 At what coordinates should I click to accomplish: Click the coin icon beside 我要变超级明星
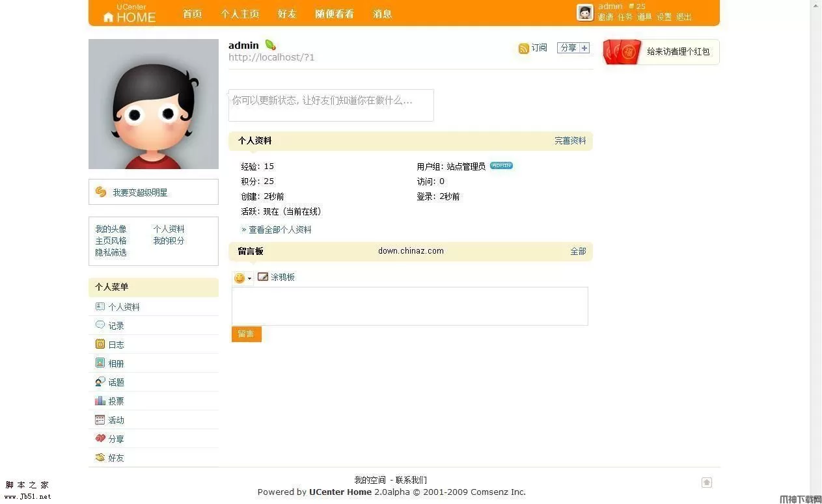click(x=101, y=192)
